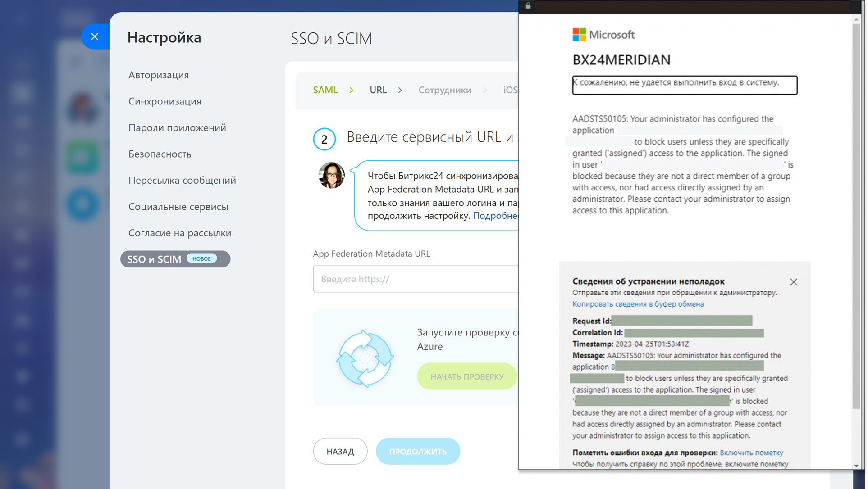Close the Настройка settings panel

[95, 36]
